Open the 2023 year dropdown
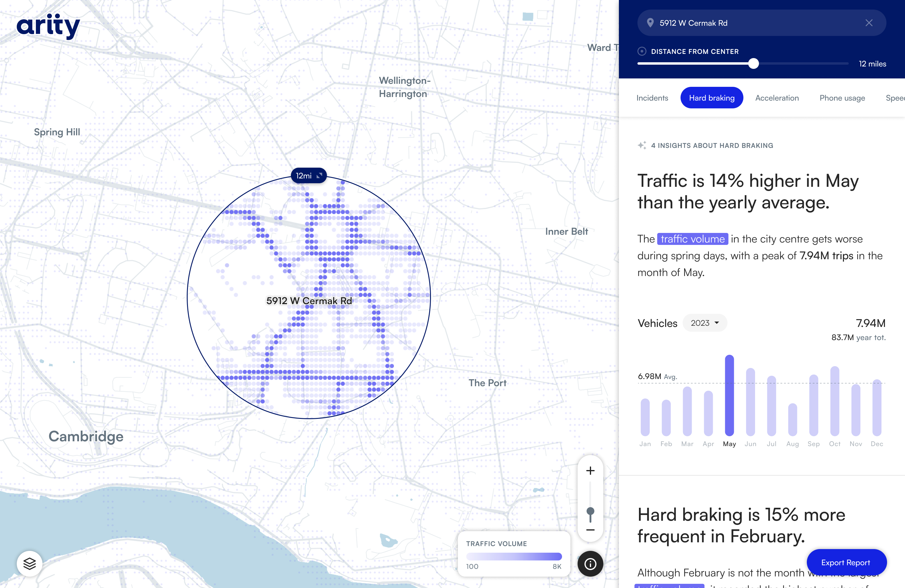The height and width of the screenshot is (588, 905). click(x=704, y=322)
